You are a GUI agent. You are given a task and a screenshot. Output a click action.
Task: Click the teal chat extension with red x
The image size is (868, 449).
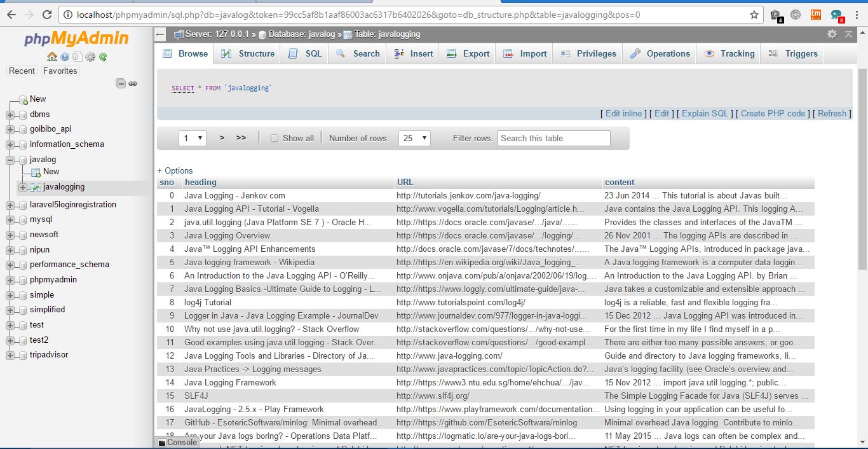pyautogui.click(x=837, y=15)
